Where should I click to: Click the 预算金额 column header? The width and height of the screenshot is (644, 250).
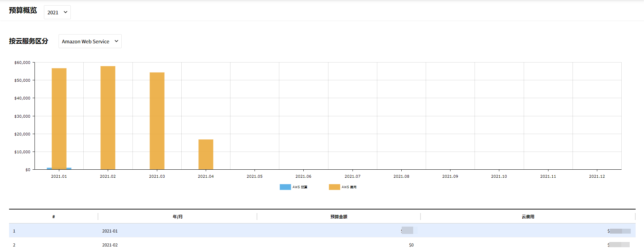339,217
